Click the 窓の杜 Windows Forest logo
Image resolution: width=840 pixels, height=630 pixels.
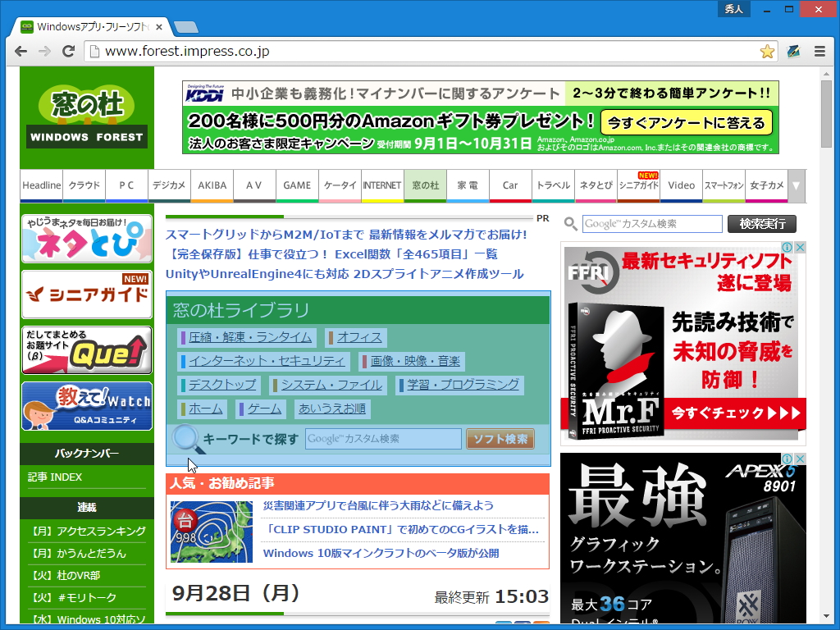tap(87, 117)
